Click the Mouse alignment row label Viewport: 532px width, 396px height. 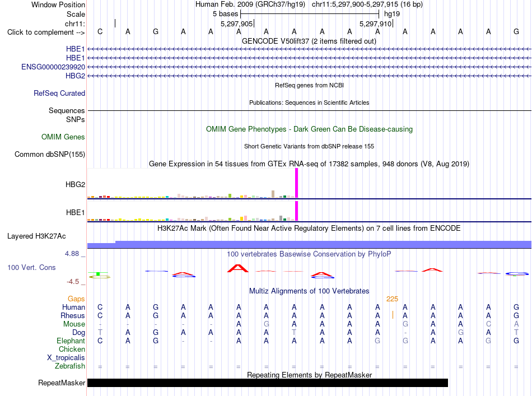(x=74, y=324)
